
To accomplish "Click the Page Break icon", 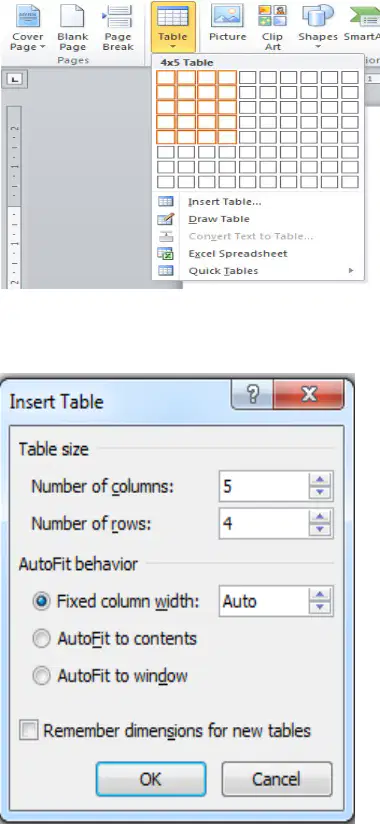I will [117, 16].
